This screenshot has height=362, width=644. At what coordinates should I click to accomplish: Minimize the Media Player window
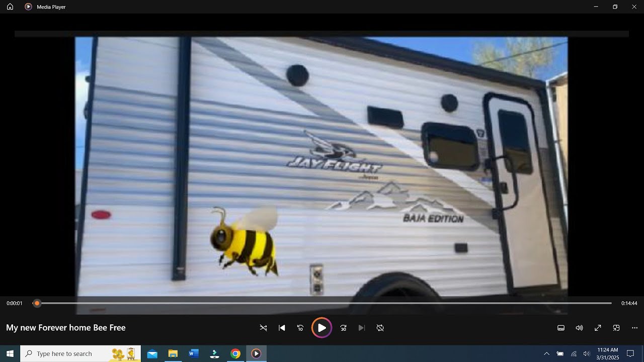596,7
